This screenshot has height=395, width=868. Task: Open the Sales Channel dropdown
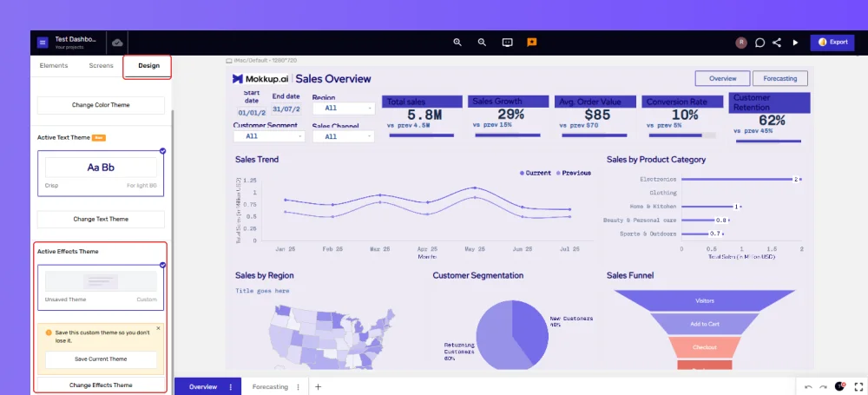coord(343,136)
